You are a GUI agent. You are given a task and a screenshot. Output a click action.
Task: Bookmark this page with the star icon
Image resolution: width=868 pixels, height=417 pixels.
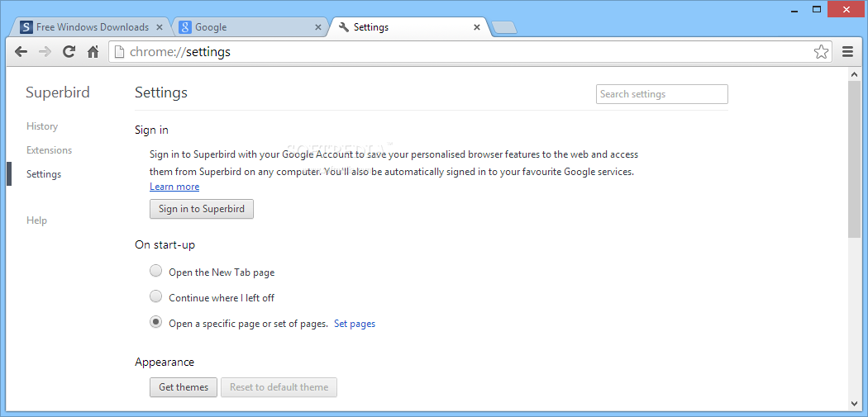[x=821, y=52]
